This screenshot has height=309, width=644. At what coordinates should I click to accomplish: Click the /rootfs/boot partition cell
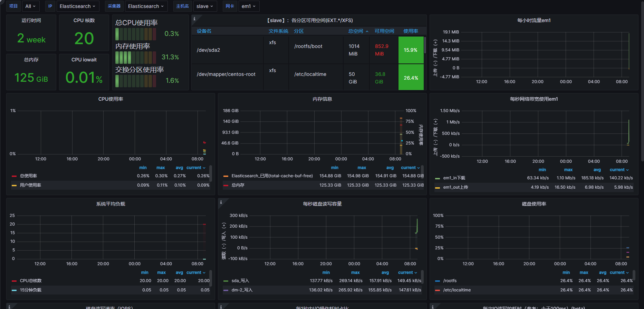pos(316,50)
